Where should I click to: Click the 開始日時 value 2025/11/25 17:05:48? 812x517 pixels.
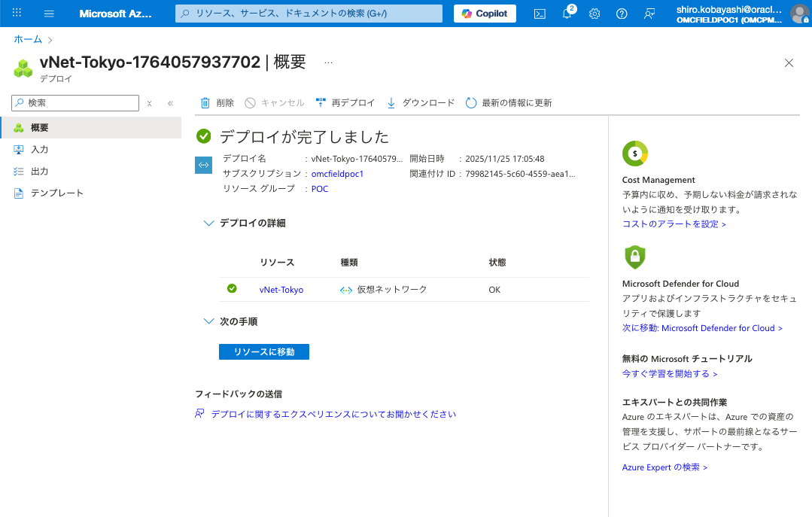click(505, 159)
